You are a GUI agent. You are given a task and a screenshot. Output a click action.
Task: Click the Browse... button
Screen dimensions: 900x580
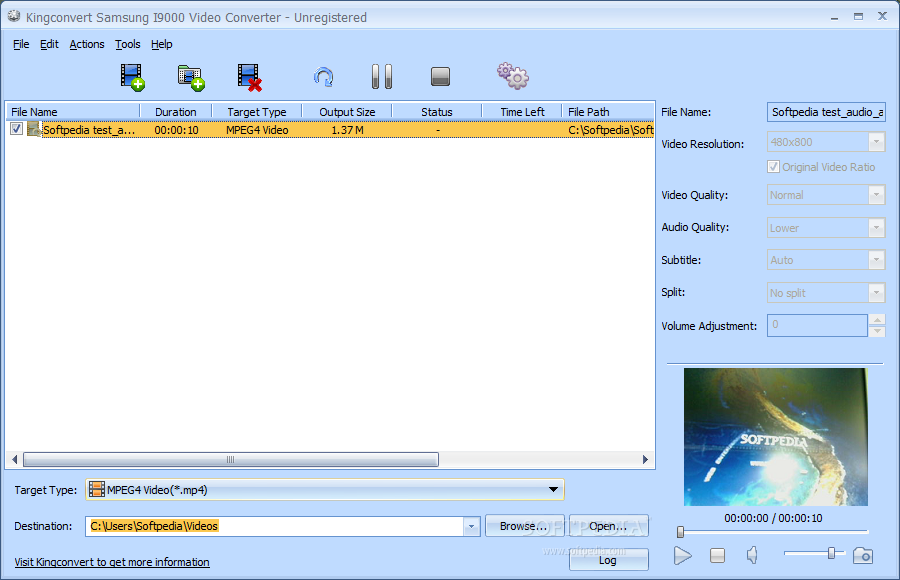524,526
